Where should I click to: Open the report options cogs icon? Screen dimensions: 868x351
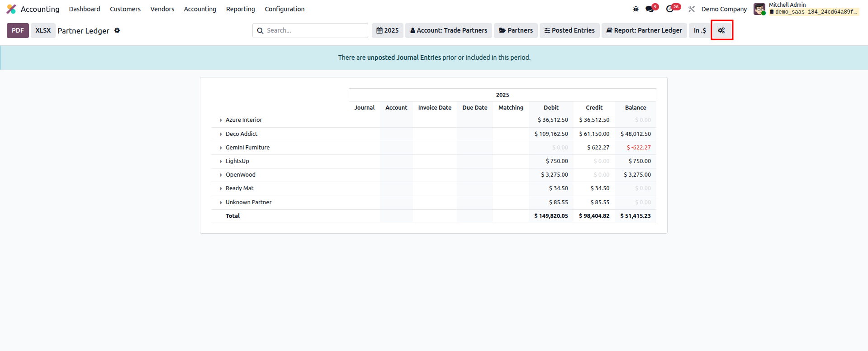721,30
